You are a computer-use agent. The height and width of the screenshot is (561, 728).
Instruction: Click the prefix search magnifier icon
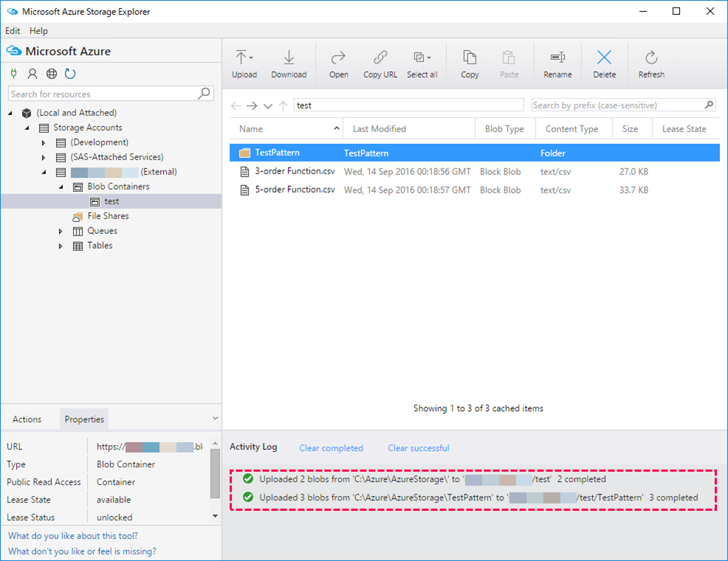click(709, 105)
